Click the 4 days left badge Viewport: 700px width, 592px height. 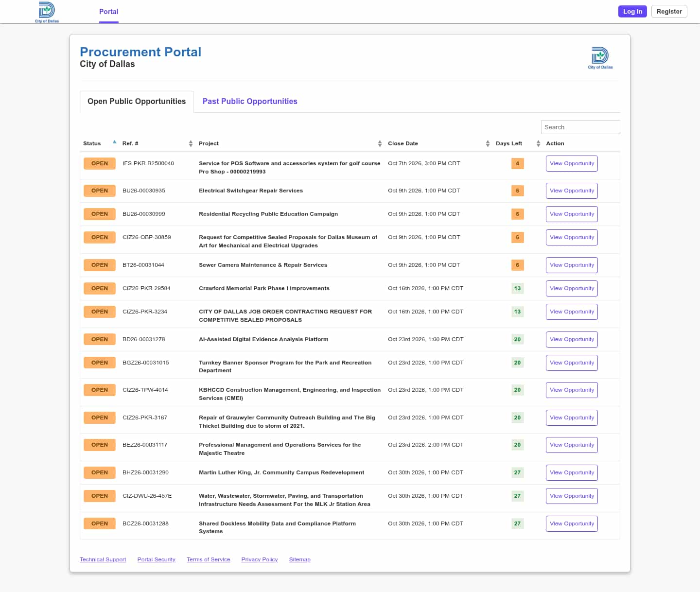[x=517, y=163]
